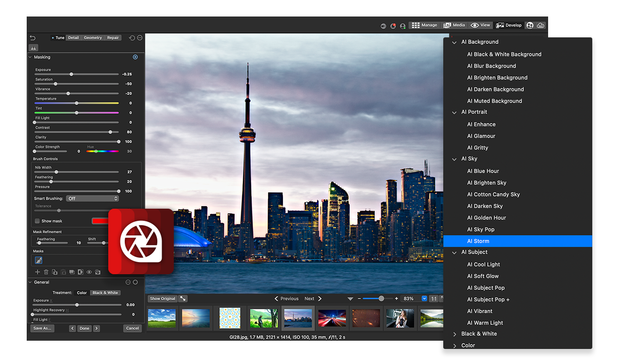This screenshot has height=364, width=619.
Task: Toggle mask visibility with the eye icon
Action: pos(89,272)
